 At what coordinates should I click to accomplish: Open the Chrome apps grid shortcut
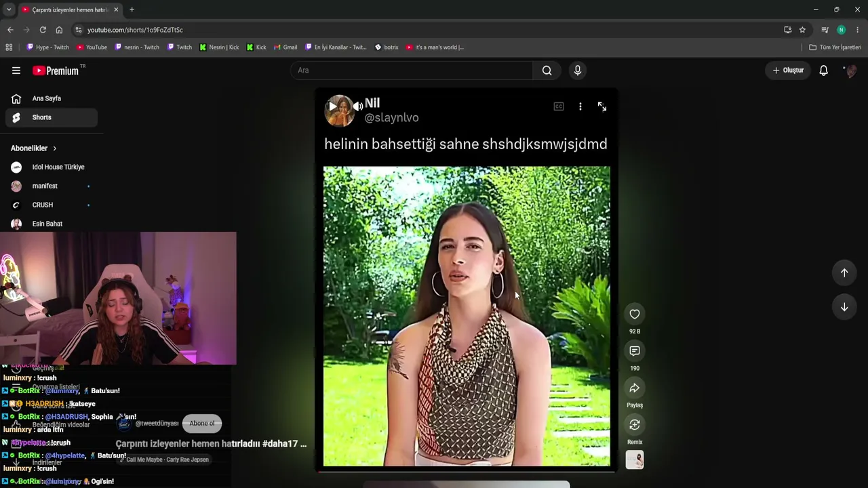(9, 47)
